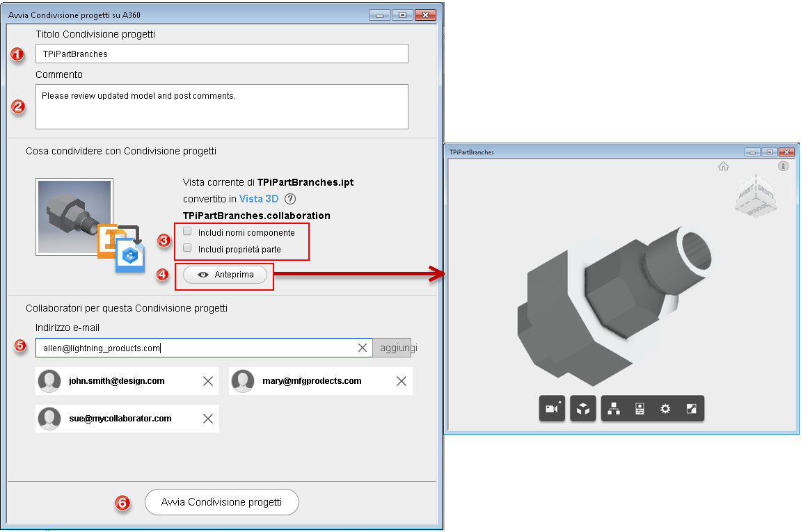Click avatar of john.smith@design.com
Image resolution: width=810 pixels, height=532 pixels.
tap(49, 381)
